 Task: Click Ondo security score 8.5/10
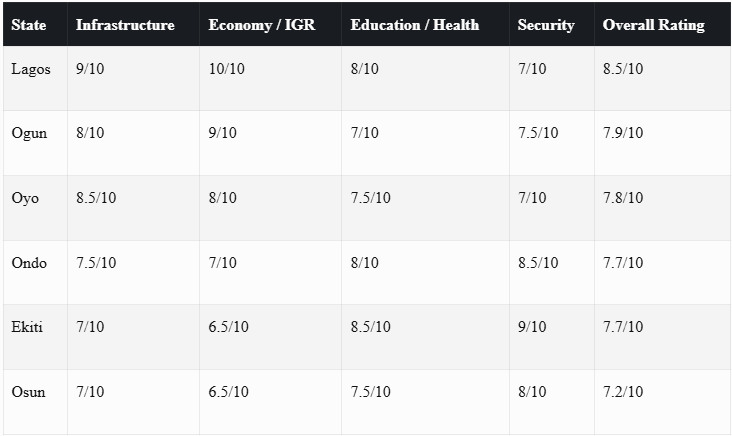coord(538,262)
